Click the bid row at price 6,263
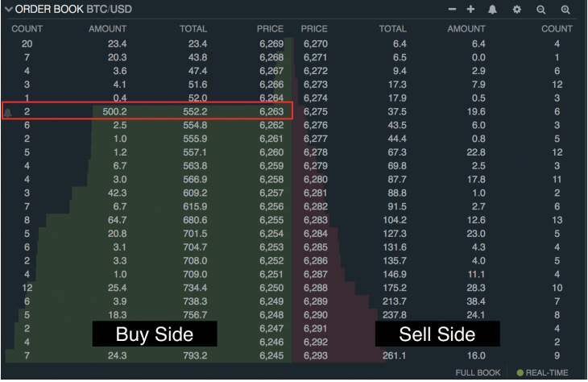 (x=145, y=113)
